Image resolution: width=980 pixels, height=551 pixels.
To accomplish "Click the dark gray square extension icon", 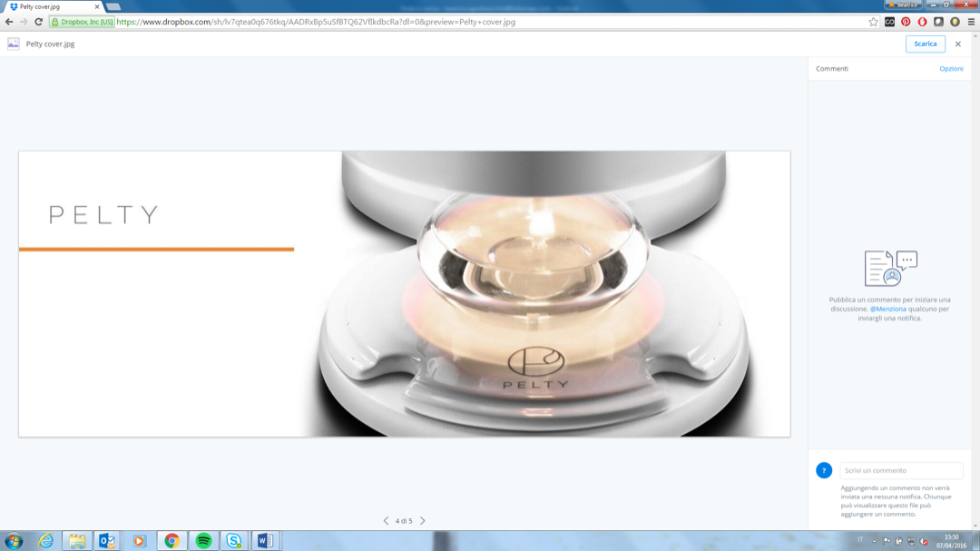I will tap(938, 22).
